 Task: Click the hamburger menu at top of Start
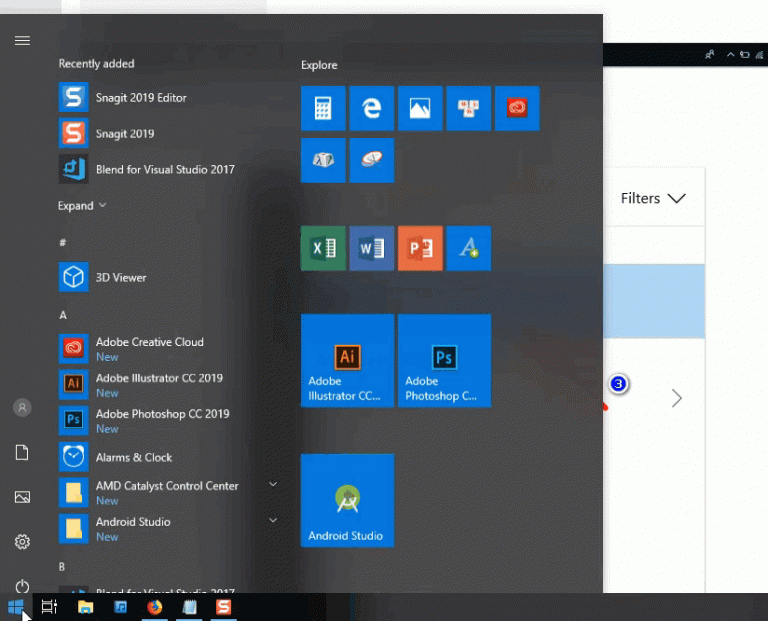(22, 41)
